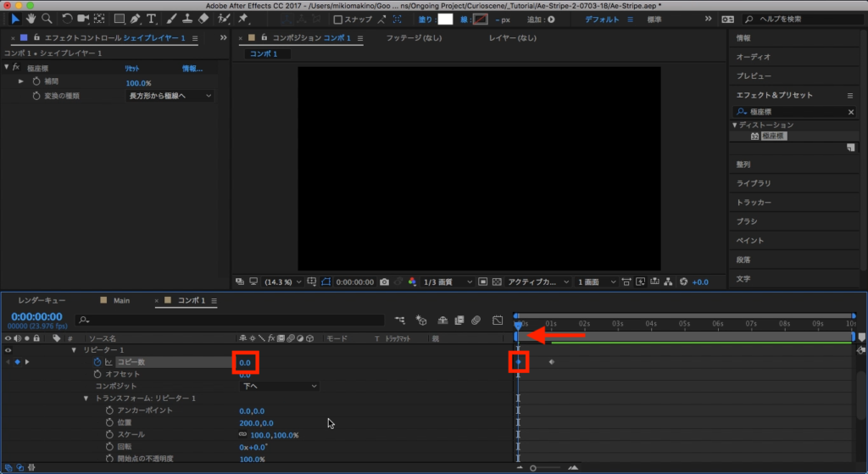868x474 pixels.
Task: Open the コンポジット 下へ dropdown
Action: click(x=278, y=386)
